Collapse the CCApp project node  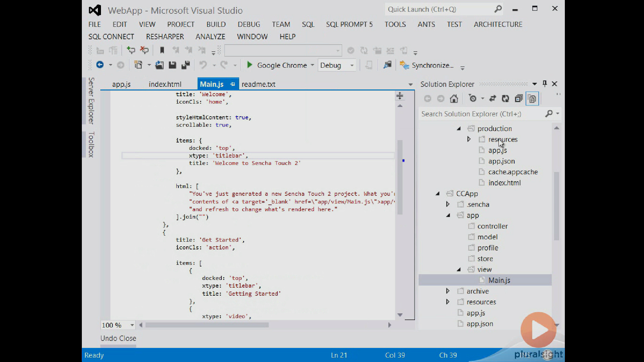pyautogui.click(x=437, y=193)
